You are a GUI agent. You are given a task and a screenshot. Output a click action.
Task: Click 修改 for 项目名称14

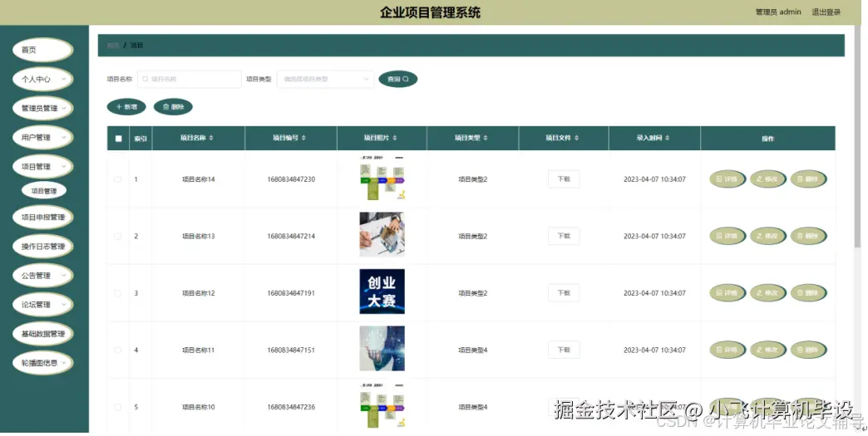click(x=767, y=179)
